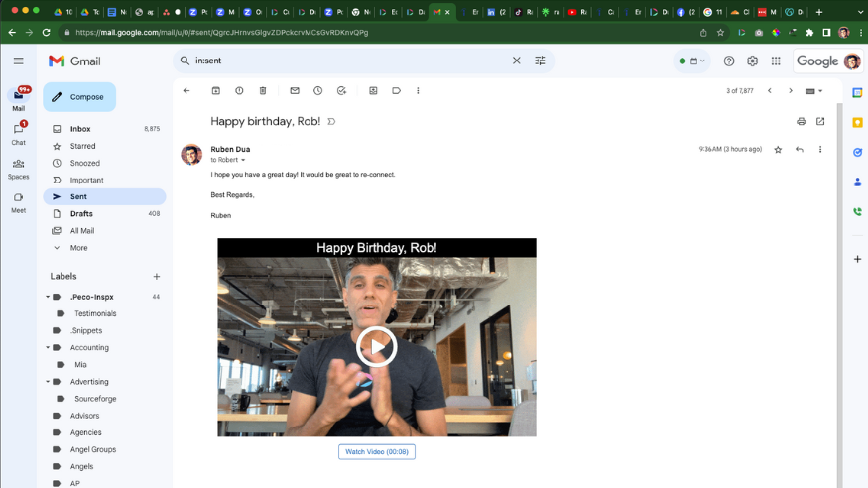Open browser extensions puzzle icon
Screen dimensions: 868x488
point(809,33)
